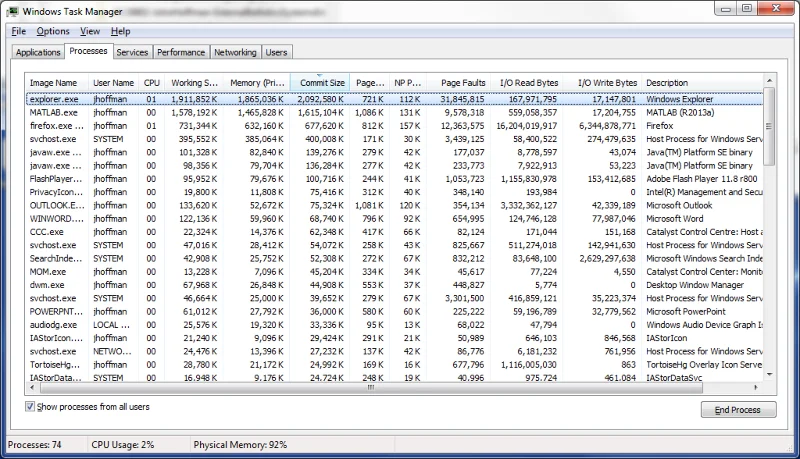Image resolution: width=800 pixels, height=459 pixels.
Task: Select the FlashPlayer process row
Action: pyautogui.click(x=394, y=178)
